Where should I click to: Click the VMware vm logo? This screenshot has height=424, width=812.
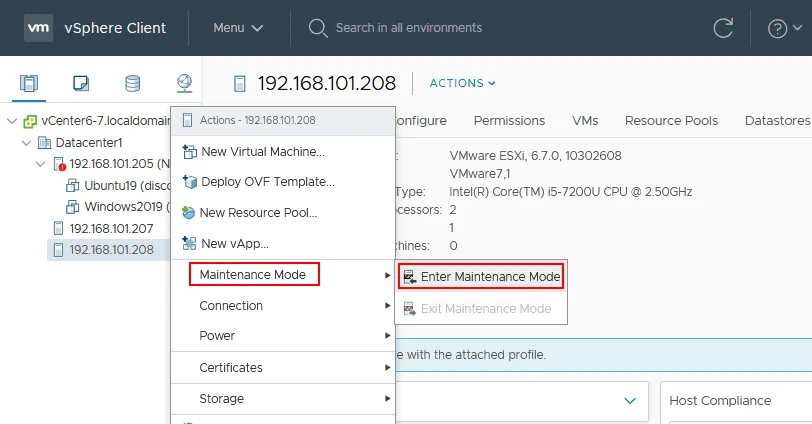pyautogui.click(x=38, y=28)
